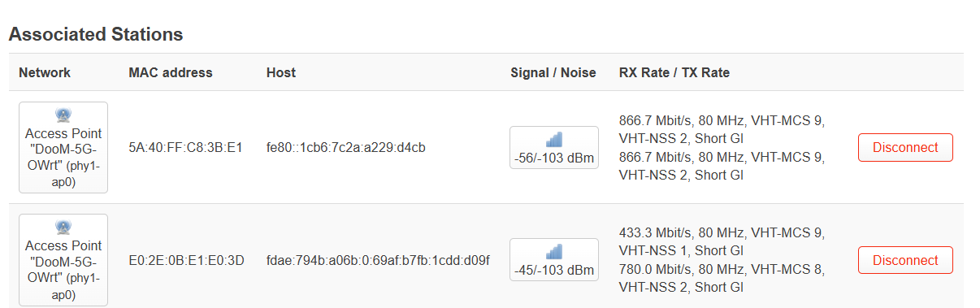Click the wireless icon in first Access Point badge
Image resolution: width=980 pixels, height=308 pixels.
(x=63, y=115)
